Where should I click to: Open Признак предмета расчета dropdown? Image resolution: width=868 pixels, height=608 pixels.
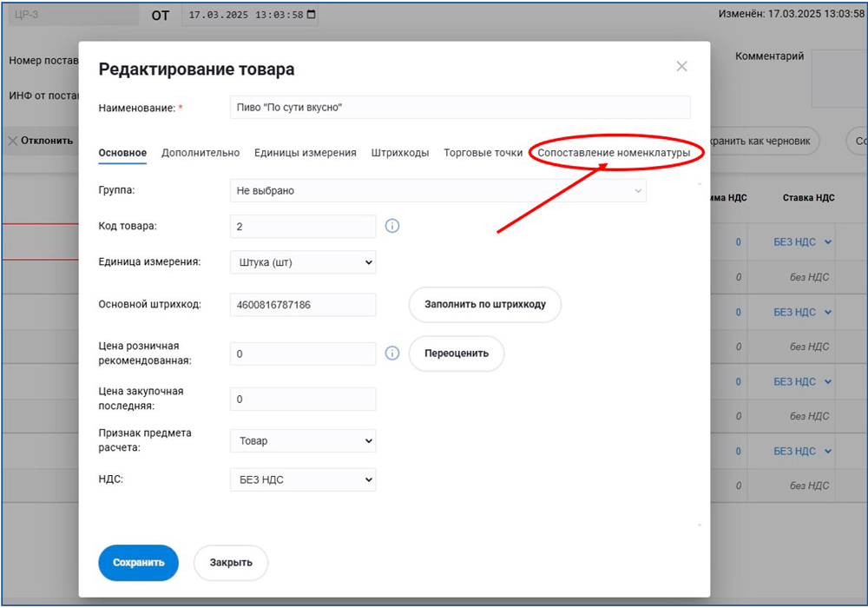click(303, 441)
